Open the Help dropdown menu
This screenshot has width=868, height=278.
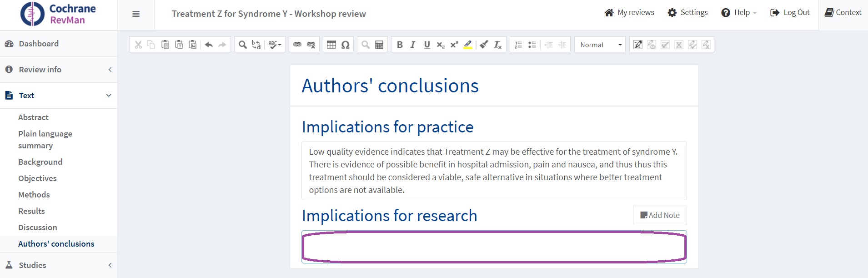click(739, 13)
